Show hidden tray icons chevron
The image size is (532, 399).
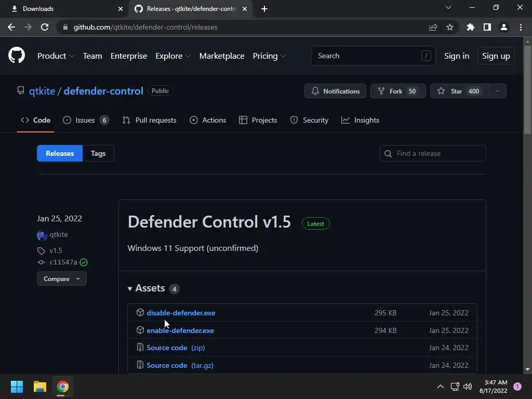441,387
